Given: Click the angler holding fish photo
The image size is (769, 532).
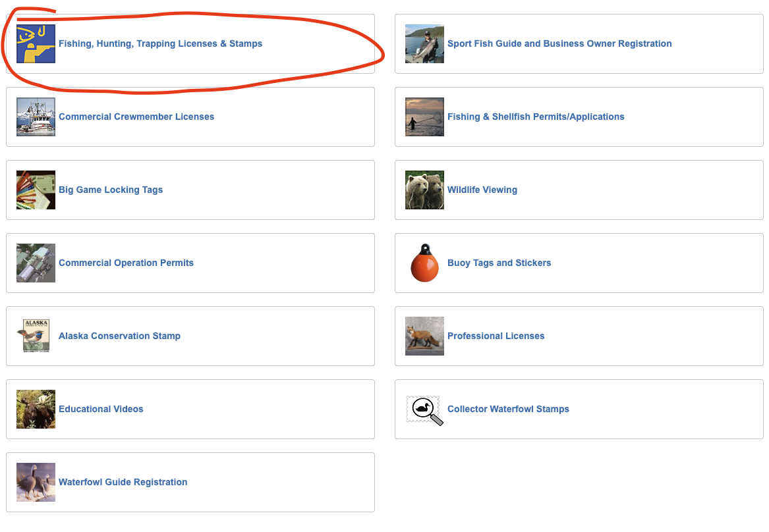Looking at the screenshot, I should [x=424, y=44].
